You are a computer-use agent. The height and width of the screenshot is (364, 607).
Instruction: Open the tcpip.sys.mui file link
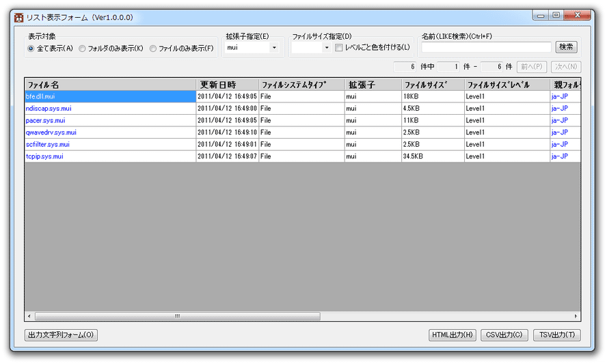pyautogui.click(x=44, y=156)
